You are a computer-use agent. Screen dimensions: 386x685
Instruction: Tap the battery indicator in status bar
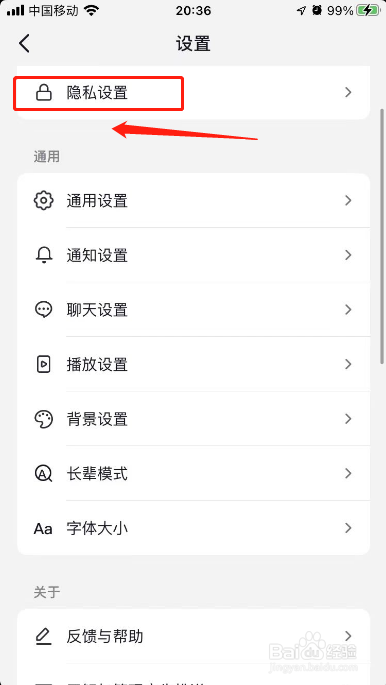tap(368, 11)
